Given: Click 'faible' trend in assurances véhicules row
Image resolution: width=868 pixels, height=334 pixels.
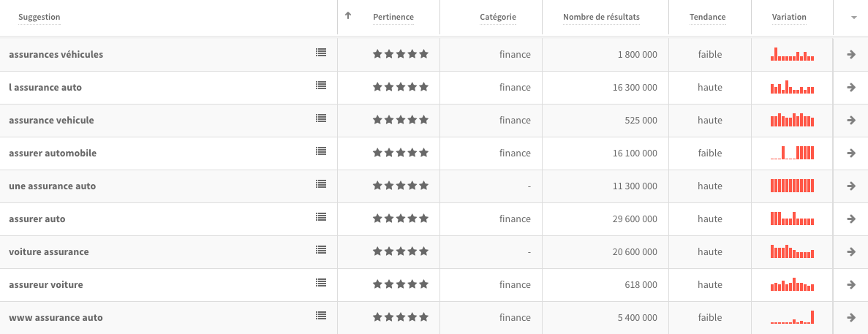Looking at the screenshot, I should tap(710, 54).
